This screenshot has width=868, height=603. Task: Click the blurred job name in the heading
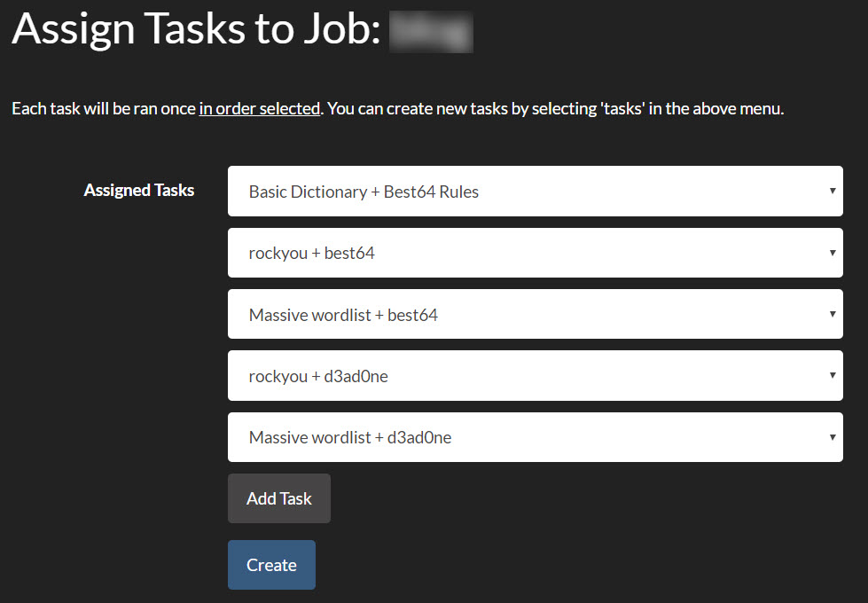pyautogui.click(x=431, y=32)
